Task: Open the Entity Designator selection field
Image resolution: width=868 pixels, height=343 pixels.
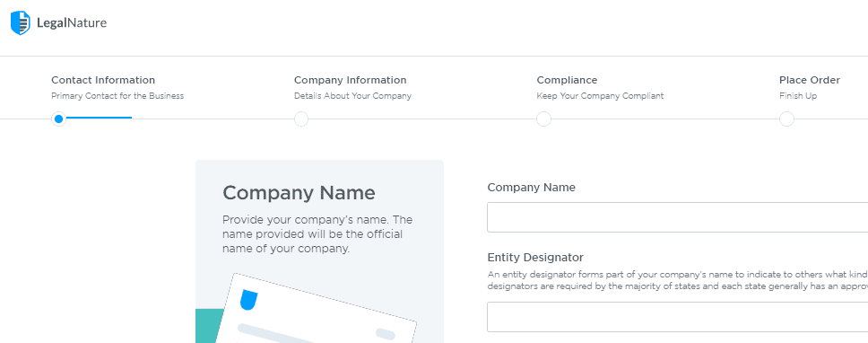Action: (x=678, y=317)
